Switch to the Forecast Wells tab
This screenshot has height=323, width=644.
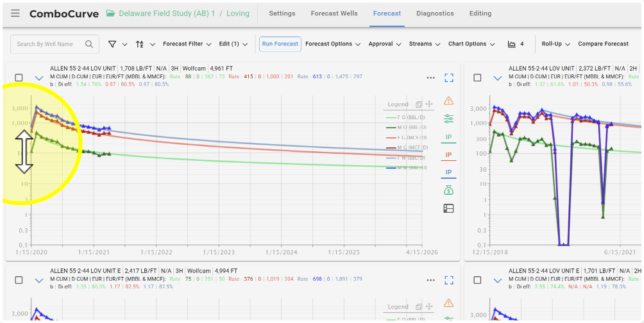[334, 13]
